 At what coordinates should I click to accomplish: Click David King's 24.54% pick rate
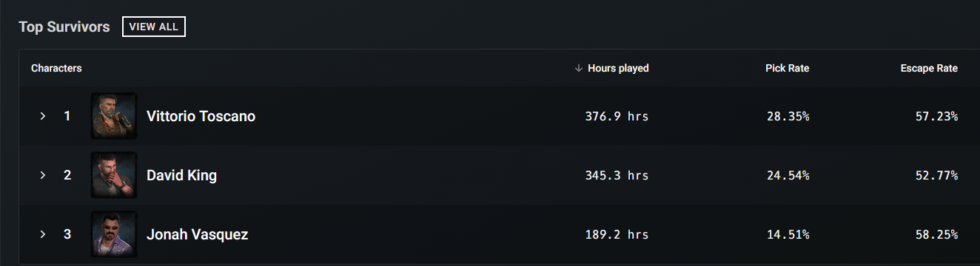click(788, 175)
